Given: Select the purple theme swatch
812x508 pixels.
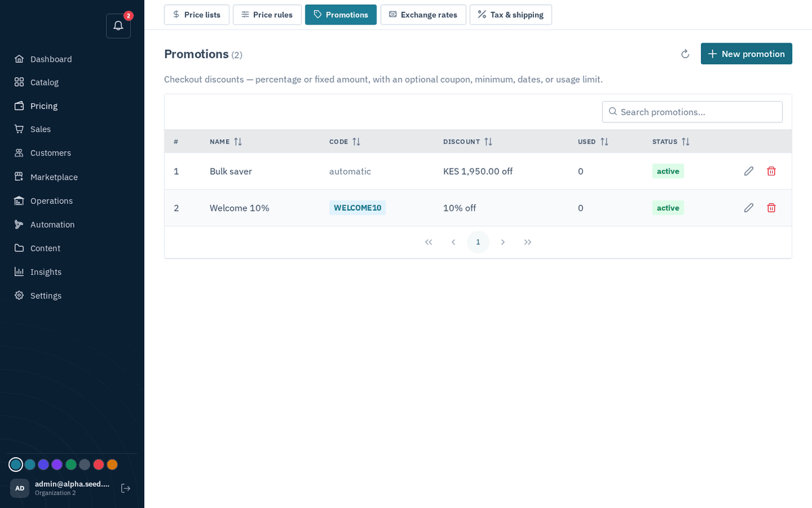Looking at the screenshot, I should point(57,465).
